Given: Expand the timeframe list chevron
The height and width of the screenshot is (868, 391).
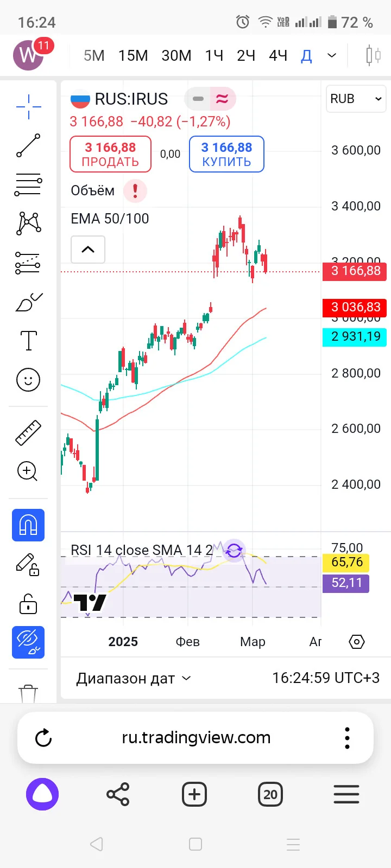Looking at the screenshot, I should (332, 55).
